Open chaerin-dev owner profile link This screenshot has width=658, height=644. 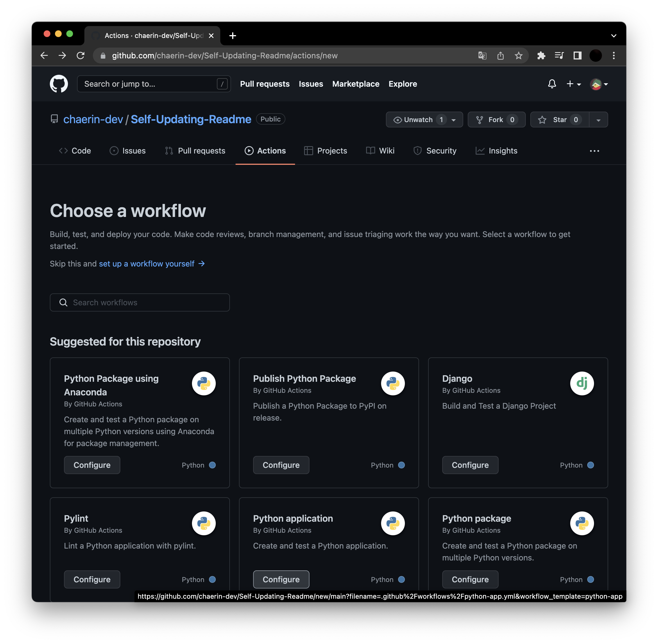(93, 119)
